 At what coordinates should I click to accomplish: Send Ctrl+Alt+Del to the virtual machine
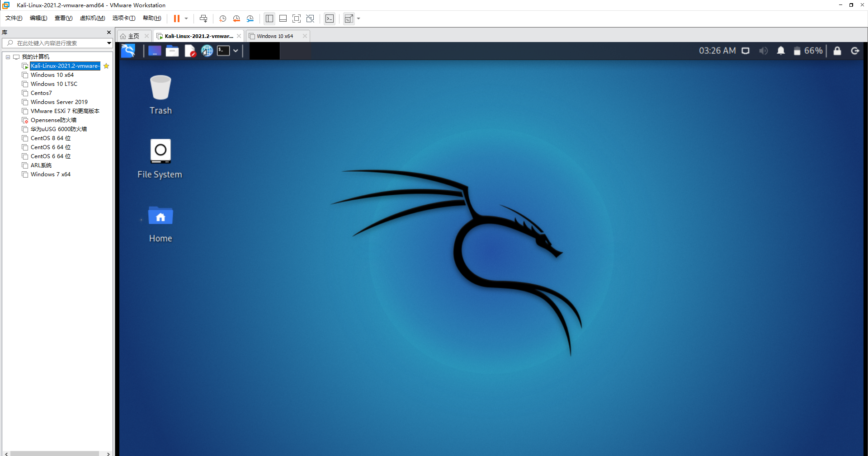pyautogui.click(x=203, y=19)
